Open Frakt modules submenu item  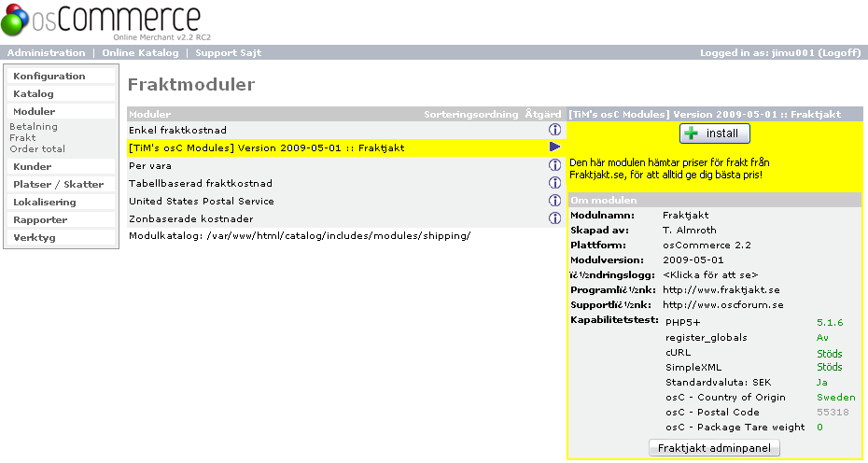[x=22, y=137]
